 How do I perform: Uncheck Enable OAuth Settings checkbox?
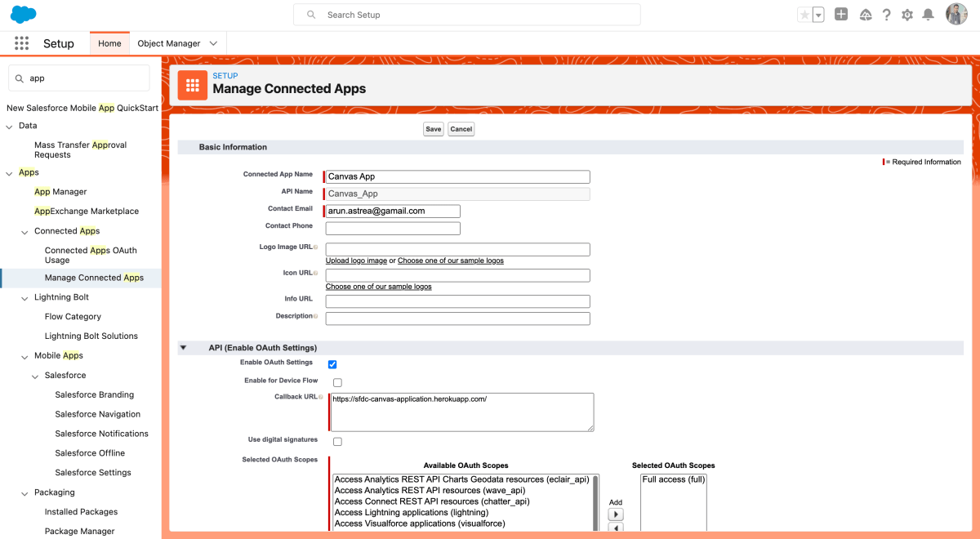click(x=332, y=364)
